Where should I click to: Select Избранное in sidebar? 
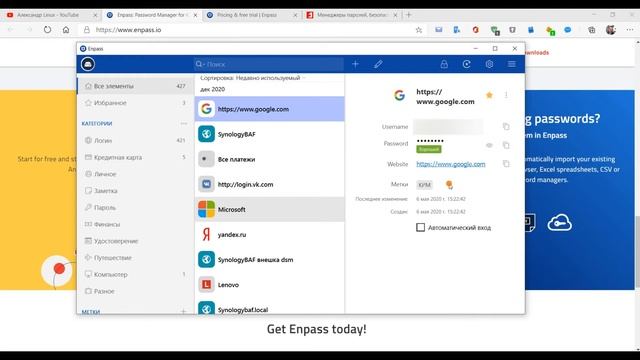coord(135,103)
